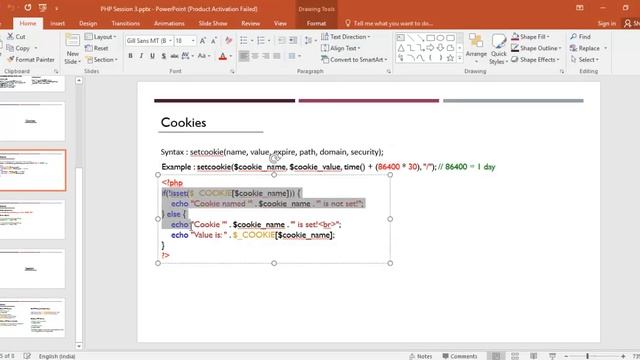The height and width of the screenshot is (360, 640).
Task: Align text right
Action: click(x=266, y=56)
